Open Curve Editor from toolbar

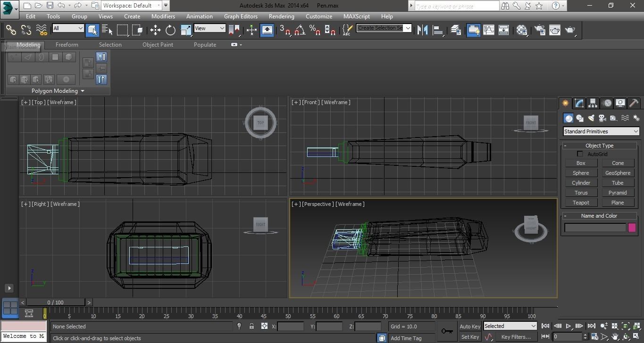click(x=489, y=30)
